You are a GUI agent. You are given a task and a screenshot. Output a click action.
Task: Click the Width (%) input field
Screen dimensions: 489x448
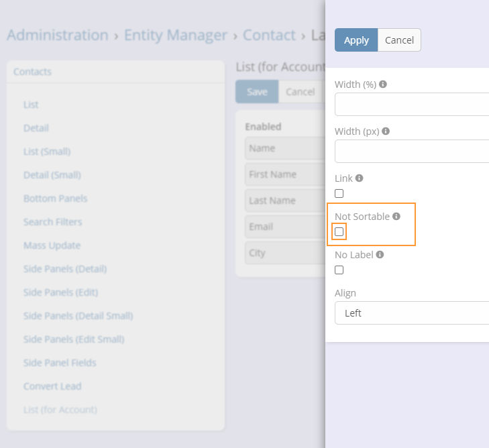(x=412, y=105)
